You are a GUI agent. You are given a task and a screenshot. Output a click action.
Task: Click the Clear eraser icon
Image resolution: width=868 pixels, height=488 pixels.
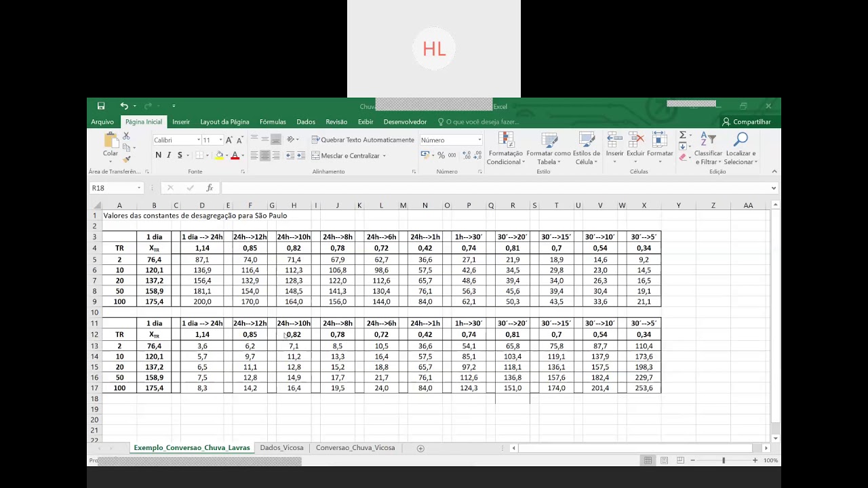(x=683, y=157)
